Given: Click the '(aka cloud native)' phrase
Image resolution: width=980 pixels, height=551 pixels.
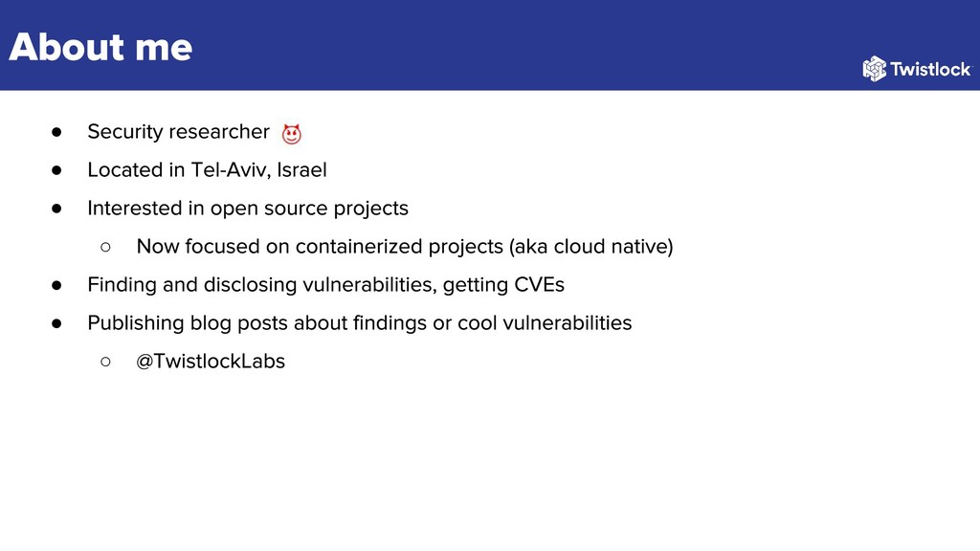Looking at the screenshot, I should [590, 246].
